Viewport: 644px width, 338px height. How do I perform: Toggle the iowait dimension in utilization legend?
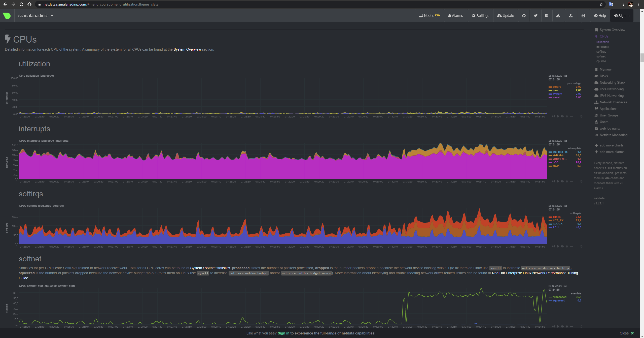coord(557,97)
